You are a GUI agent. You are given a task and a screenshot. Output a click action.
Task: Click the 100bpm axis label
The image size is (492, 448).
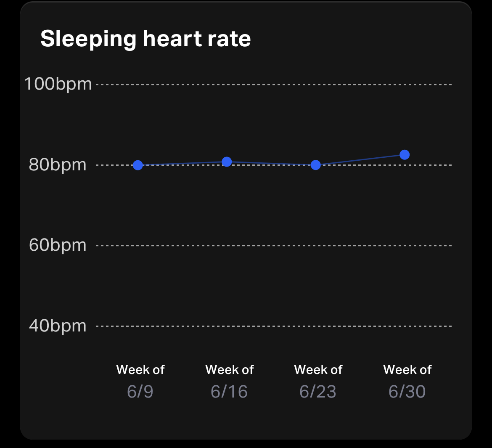58,84
